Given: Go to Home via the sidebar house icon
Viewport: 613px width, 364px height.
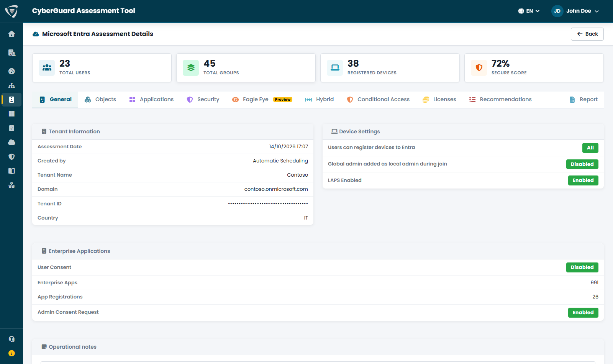Looking at the screenshot, I should pos(11,34).
